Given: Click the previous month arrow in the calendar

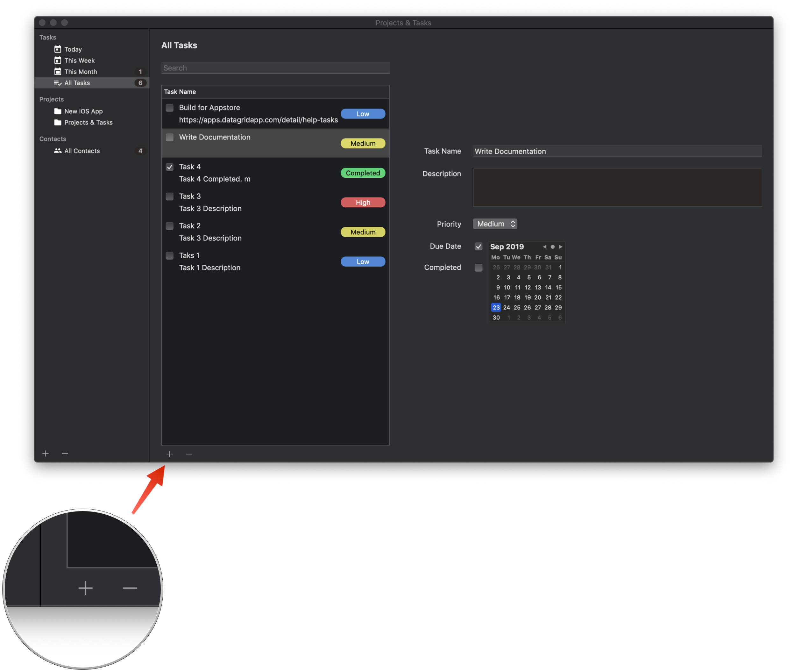Looking at the screenshot, I should pos(545,247).
